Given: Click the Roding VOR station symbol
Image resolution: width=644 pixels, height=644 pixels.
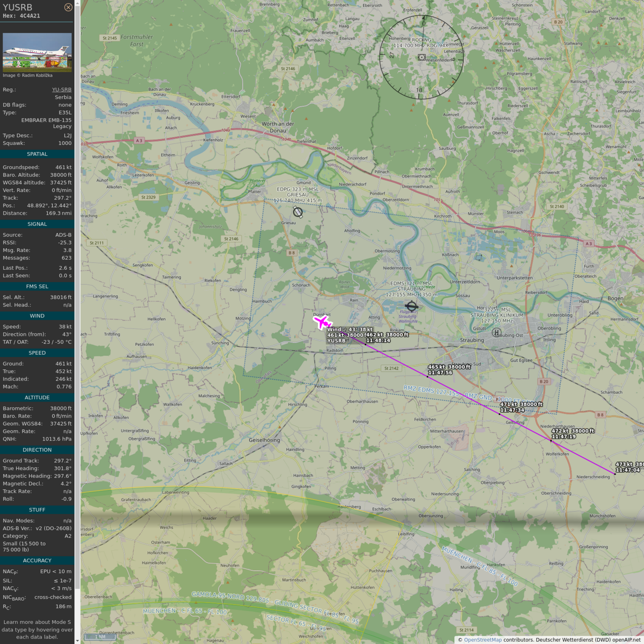Looking at the screenshot, I should click(x=421, y=57).
